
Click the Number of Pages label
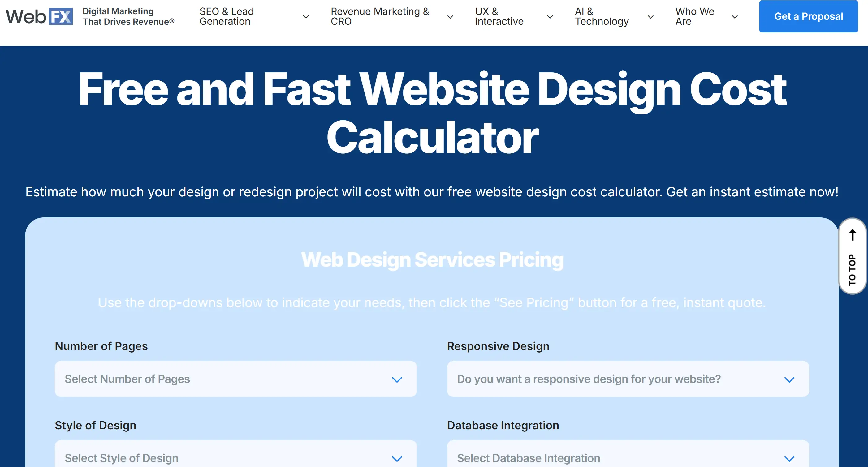point(101,346)
